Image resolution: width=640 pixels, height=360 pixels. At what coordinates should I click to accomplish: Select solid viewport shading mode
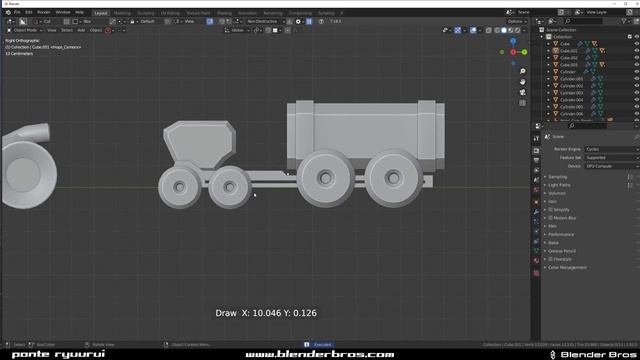click(504, 30)
